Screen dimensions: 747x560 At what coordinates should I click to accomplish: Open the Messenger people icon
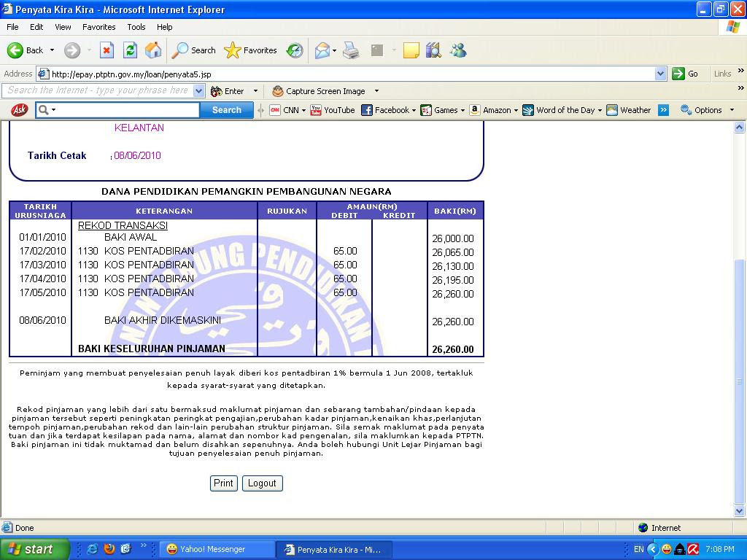458,50
